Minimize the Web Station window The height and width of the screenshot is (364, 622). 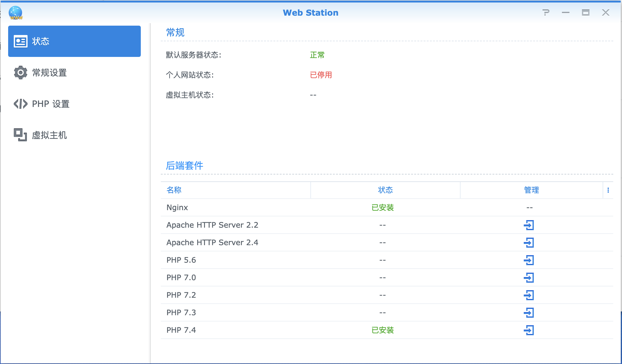(x=566, y=13)
